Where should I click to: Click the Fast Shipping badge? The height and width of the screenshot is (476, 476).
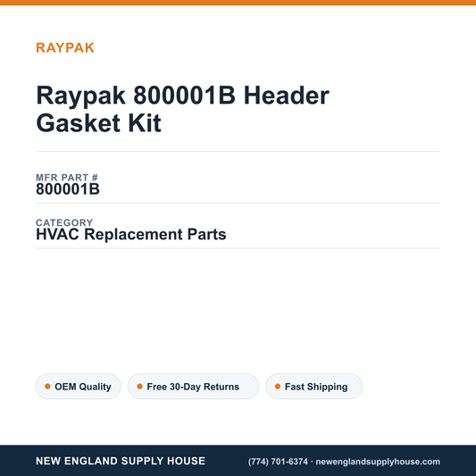(313, 387)
